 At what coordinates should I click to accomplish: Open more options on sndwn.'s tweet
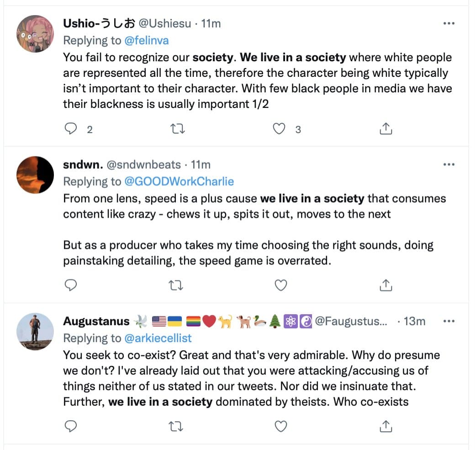click(449, 165)
